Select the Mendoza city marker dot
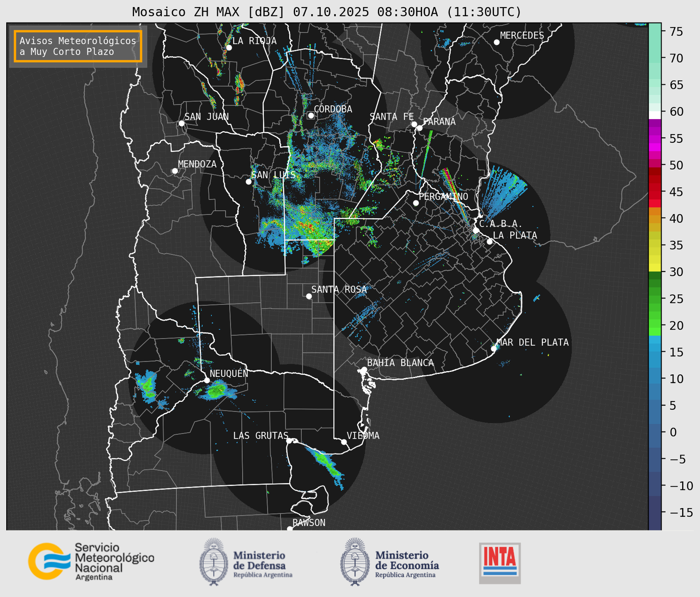Screen dimensions: 700x597 coord(175,171)
